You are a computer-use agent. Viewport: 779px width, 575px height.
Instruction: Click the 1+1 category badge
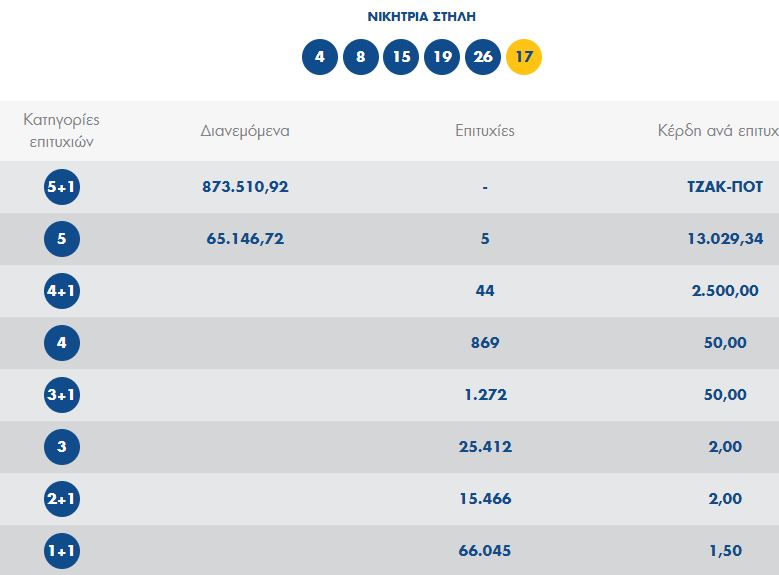tap(61, 550)
